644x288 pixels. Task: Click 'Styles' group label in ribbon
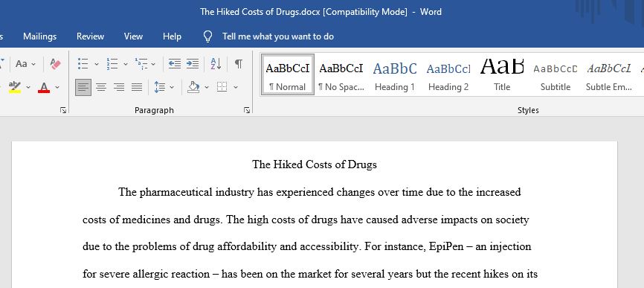(x=528, y=110)
